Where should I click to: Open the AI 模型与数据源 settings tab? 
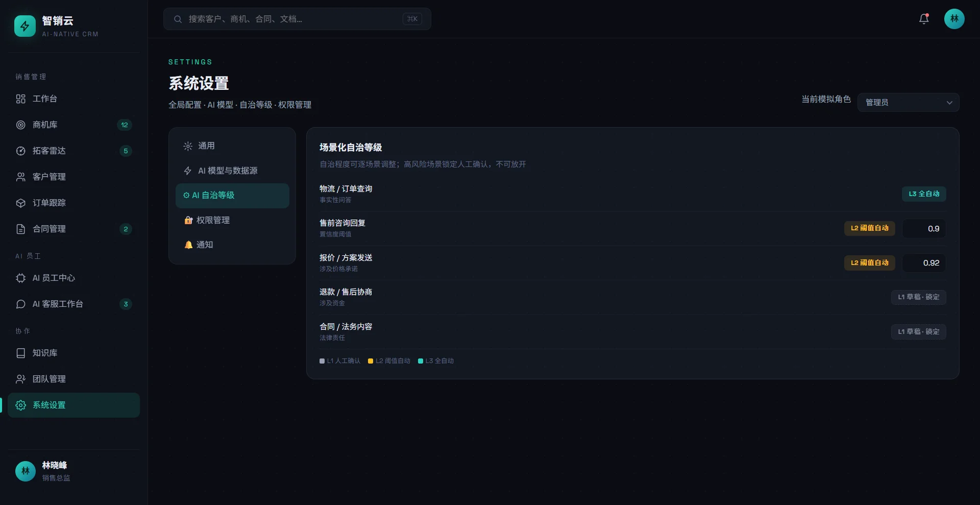click(232, 171)
